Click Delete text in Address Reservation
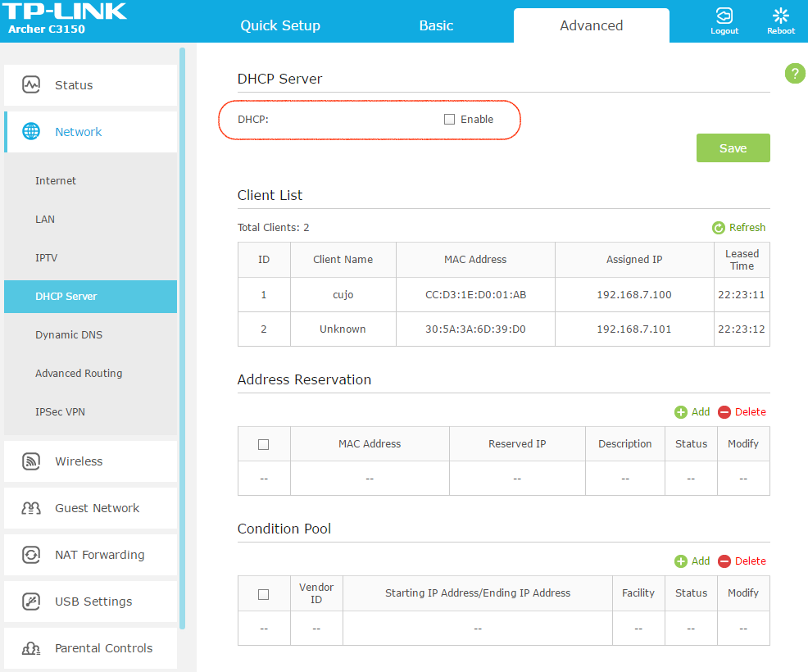The height and width of the screenshot is (672, 808). [751, 411]
